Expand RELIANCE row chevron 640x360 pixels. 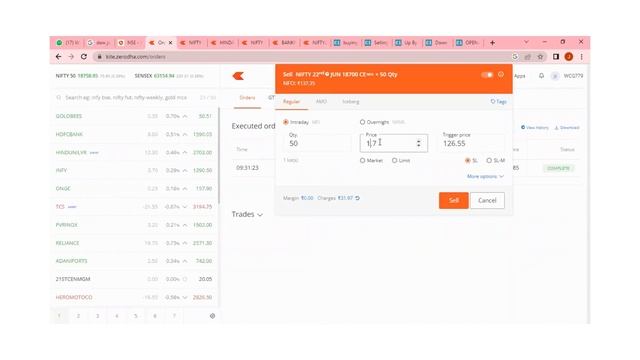point(185,243)
